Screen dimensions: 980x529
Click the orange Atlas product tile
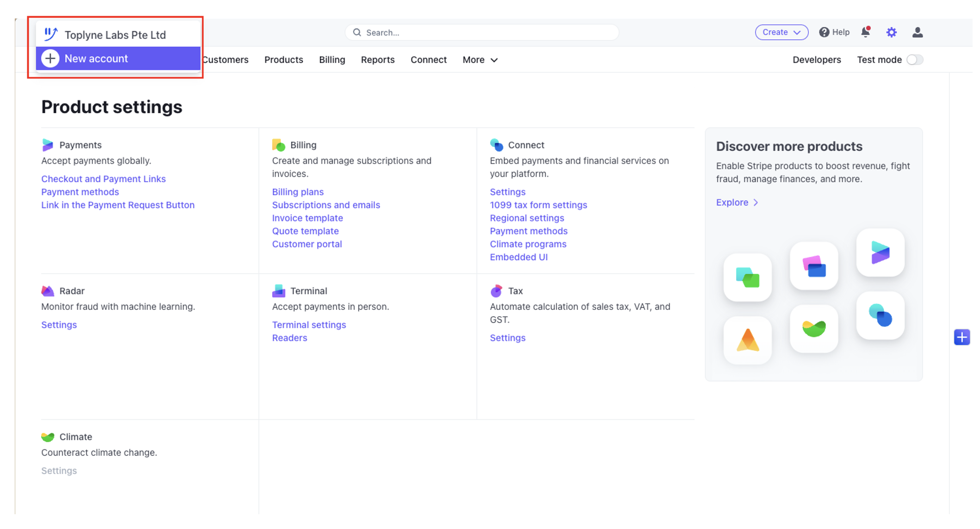(x=747, y=340)
